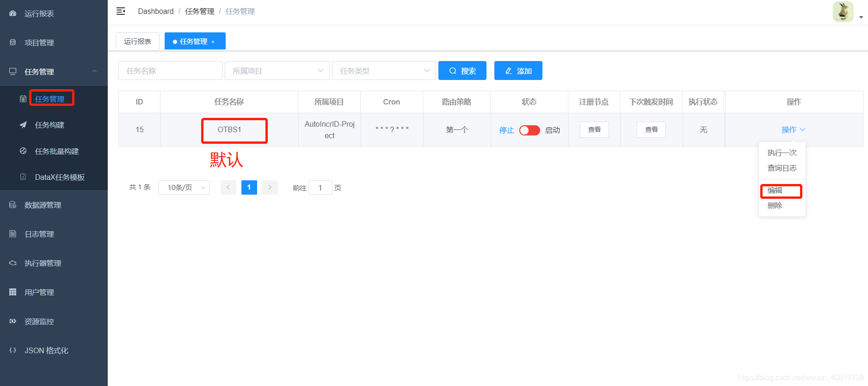Click the 执行状态 column header
Image resolution: width=868 pixels, height=386 pixels.
click(x=703, y=102)
